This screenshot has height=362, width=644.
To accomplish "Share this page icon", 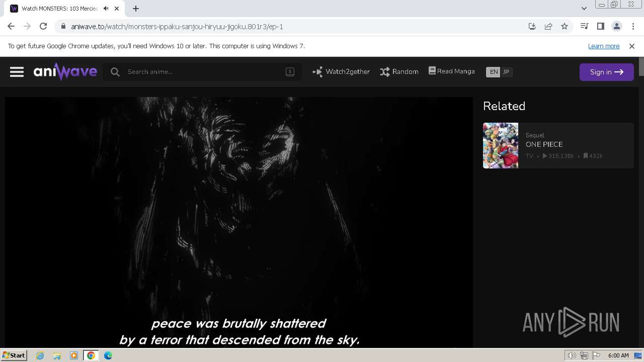I will pyautogui.click(x=548, y=26).
